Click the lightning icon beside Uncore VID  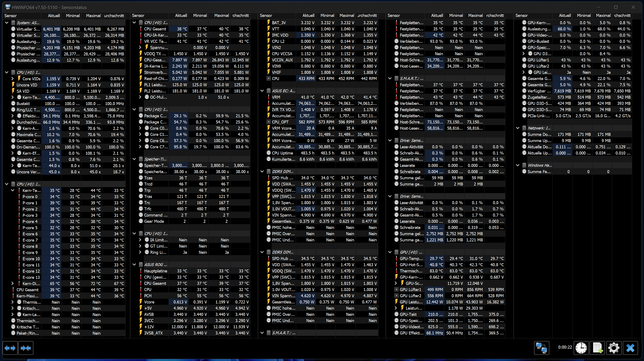13,85
